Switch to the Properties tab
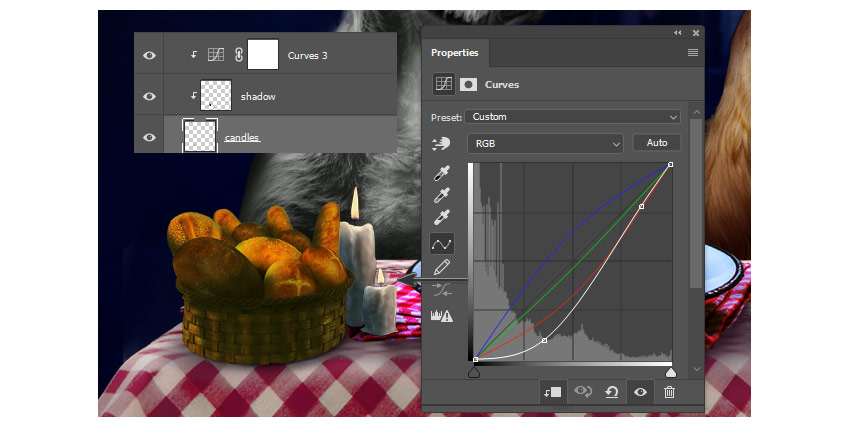Viewport: 850px width, 428px height. pos(454,53)
